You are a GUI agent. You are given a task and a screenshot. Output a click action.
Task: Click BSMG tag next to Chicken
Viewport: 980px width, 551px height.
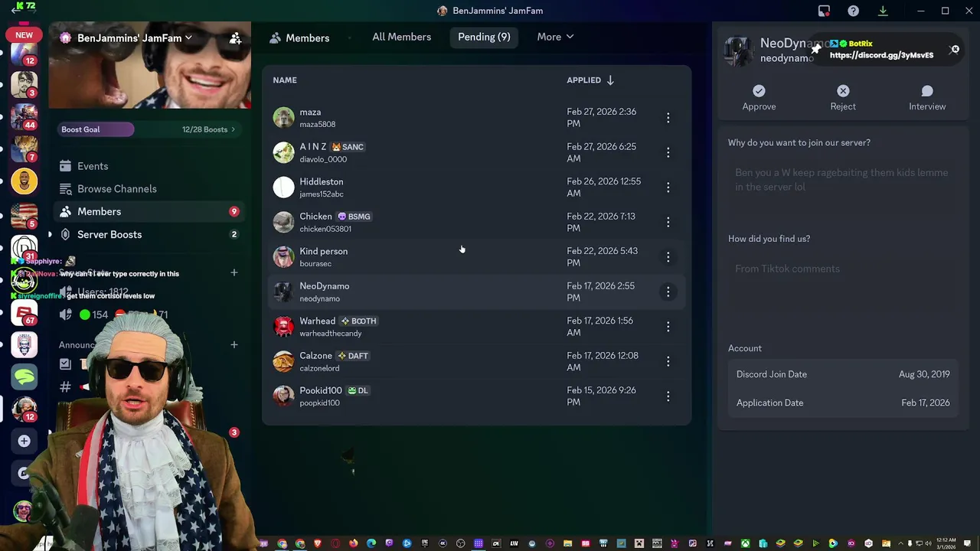click(x=354, y=217)
